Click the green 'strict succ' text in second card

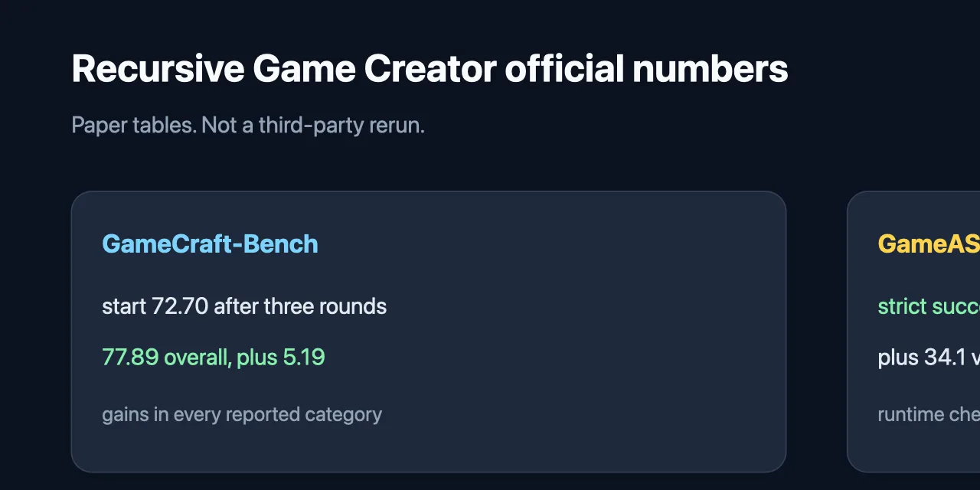click(x=929, y=307)
